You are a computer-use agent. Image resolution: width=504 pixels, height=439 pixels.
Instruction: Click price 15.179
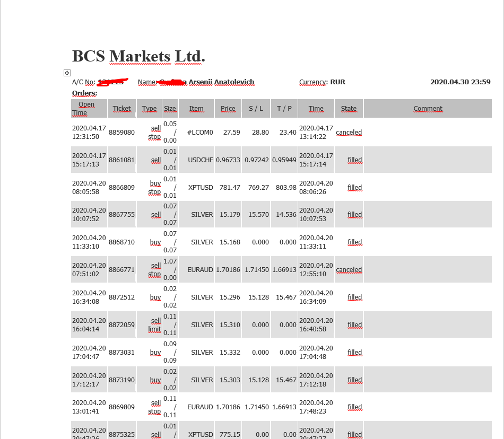click(x=230, y=215)
